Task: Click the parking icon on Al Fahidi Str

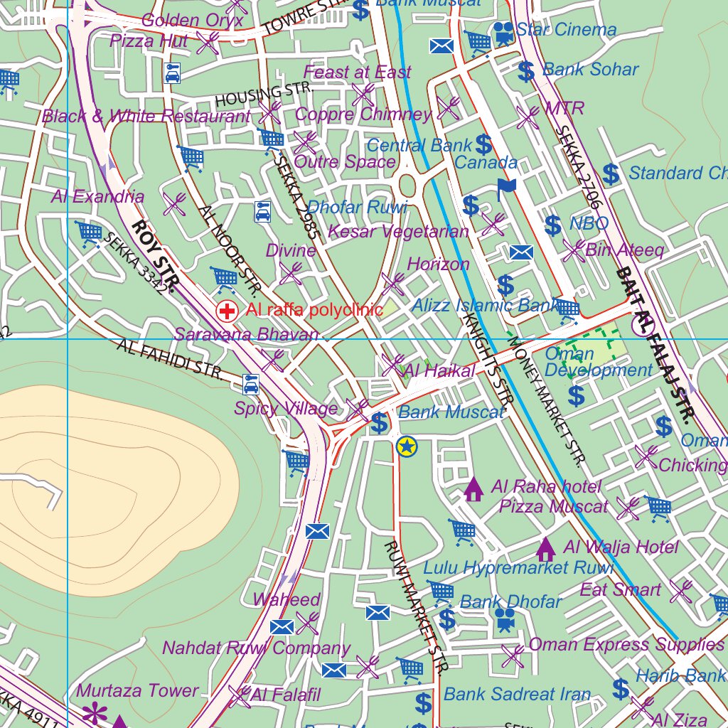Action: [251, 384]
